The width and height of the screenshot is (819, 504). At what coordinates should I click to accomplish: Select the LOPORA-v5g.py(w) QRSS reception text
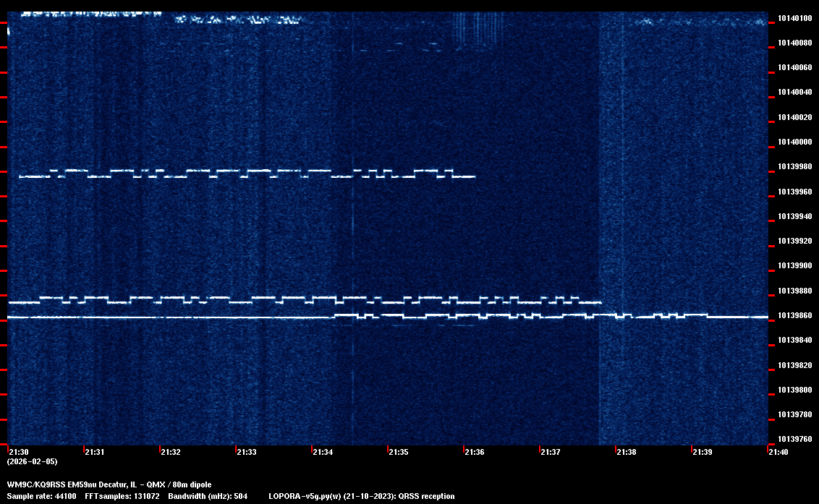362,496
